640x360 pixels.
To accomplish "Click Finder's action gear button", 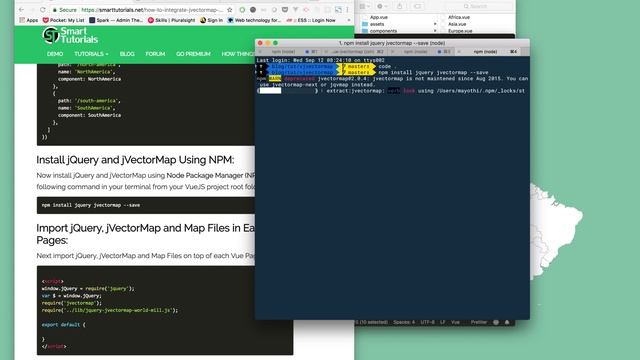I will pos(382,7).
